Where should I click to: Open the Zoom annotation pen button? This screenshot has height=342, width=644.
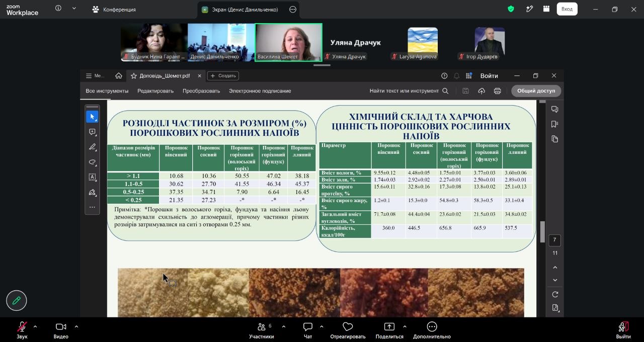(x=17, y=301)
